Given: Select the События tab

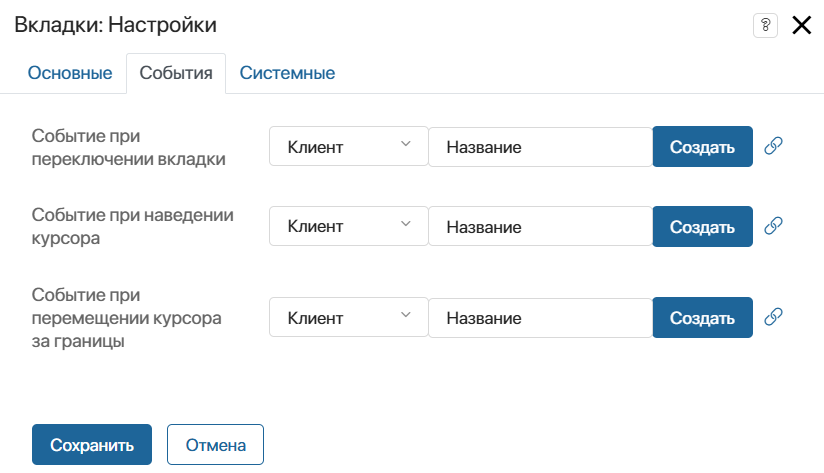Looking at the screenshot, I should click(176, 73).
